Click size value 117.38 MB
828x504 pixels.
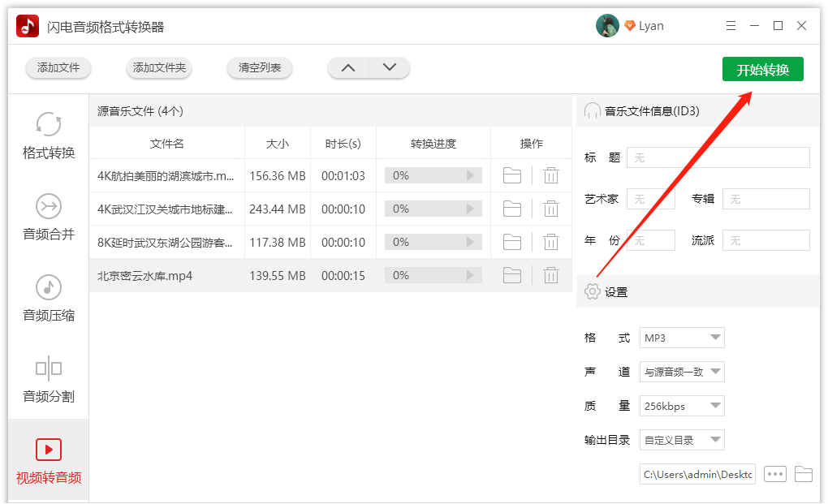click(278, 243)
